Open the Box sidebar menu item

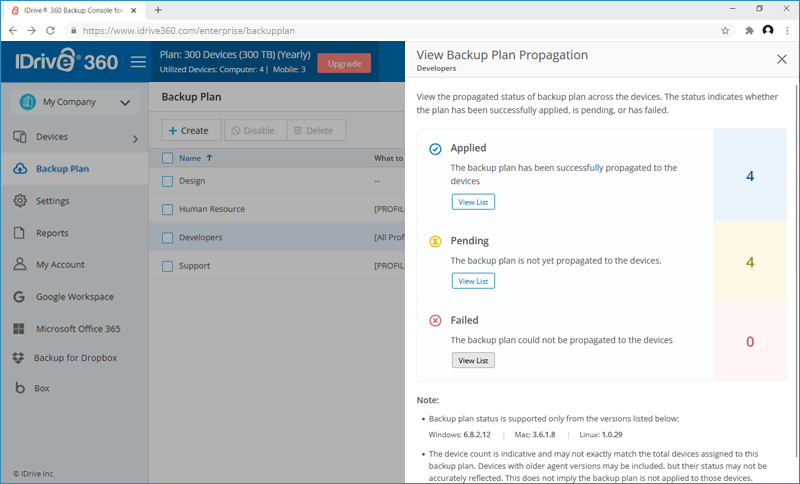tap(42, 388)
